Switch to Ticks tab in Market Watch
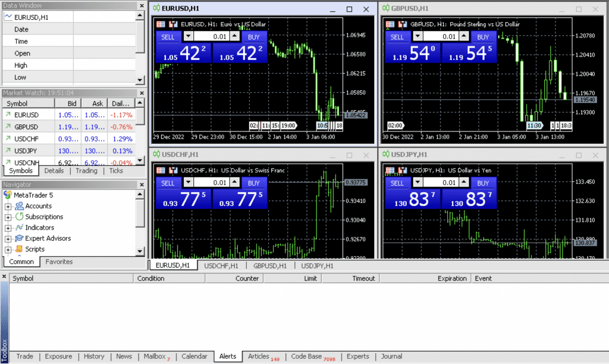Viewport: 609px width, 364px height. coord(116,171)
